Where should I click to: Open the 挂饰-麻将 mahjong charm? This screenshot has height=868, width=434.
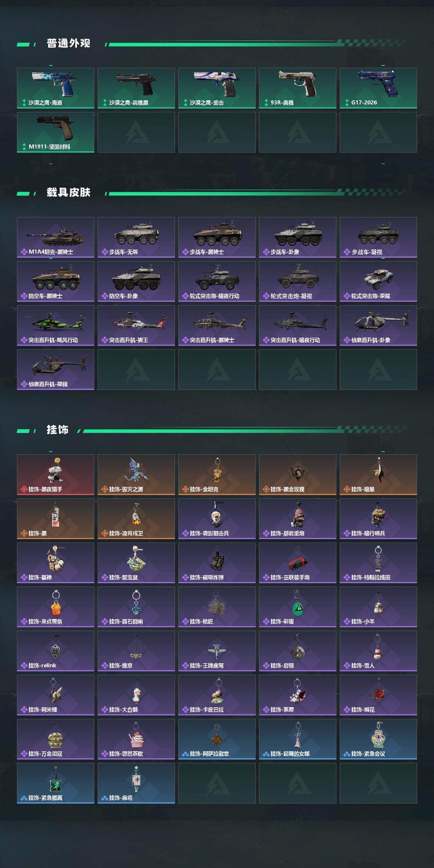(x=136, y=783)
